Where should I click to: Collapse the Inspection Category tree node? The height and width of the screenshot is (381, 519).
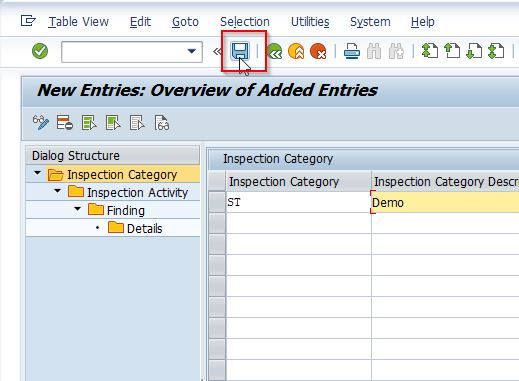[x=37, y=173]
